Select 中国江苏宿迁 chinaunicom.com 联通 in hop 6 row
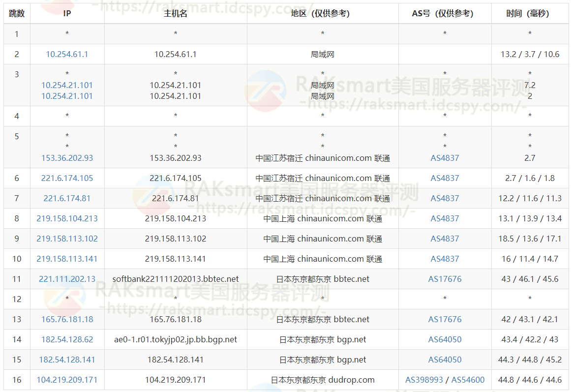The height and width of the screenshot is (392, 574). tap(323, 178)
